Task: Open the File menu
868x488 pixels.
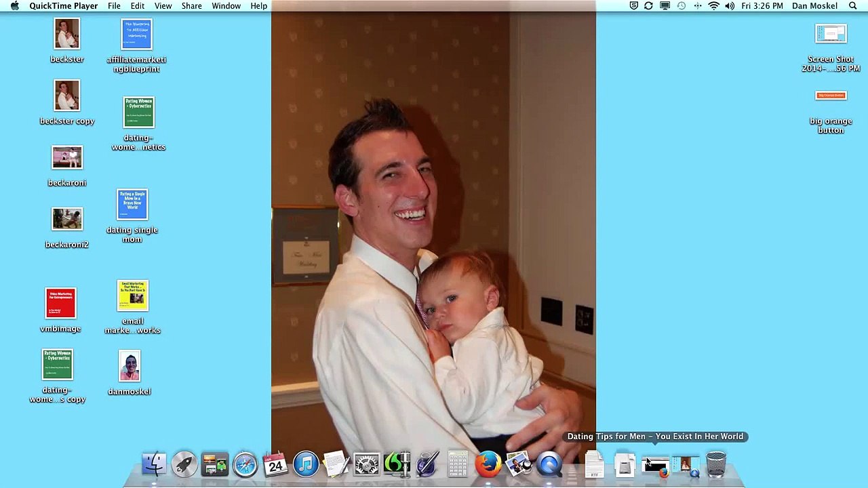Action: (114, 5)
